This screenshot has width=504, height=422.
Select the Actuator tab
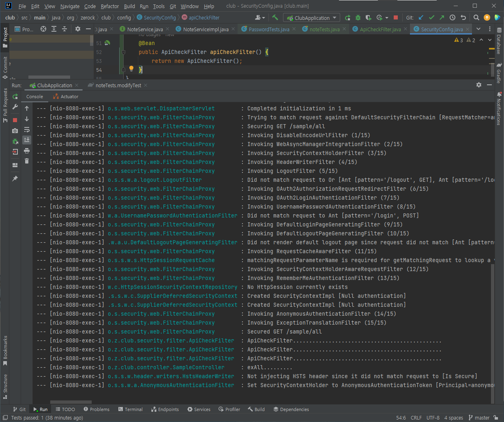point(66,97)
